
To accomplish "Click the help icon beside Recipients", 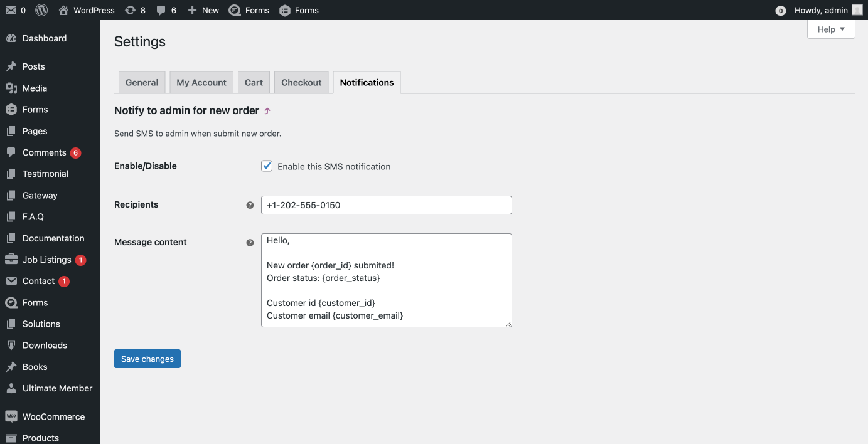I will coord(250,205).
